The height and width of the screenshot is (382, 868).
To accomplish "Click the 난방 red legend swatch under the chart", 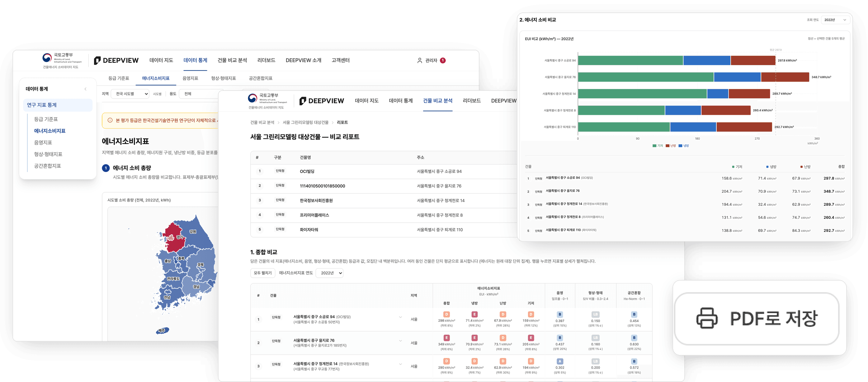I will coord(668,146).
